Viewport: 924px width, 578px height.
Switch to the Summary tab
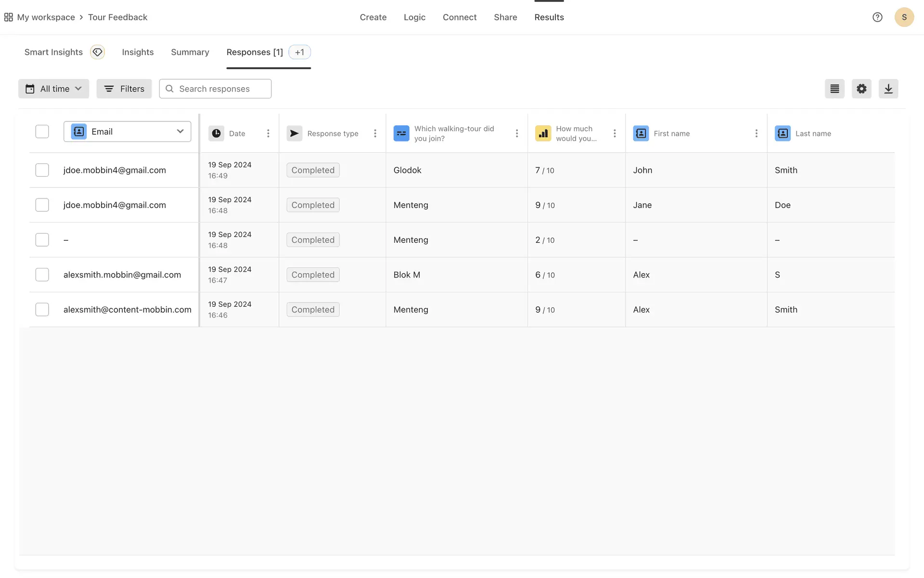[190, 52]
